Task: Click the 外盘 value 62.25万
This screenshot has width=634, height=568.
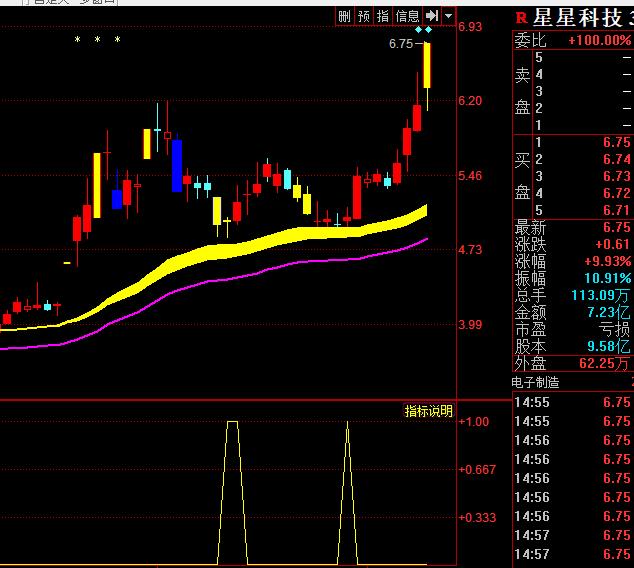Action: 604,363
